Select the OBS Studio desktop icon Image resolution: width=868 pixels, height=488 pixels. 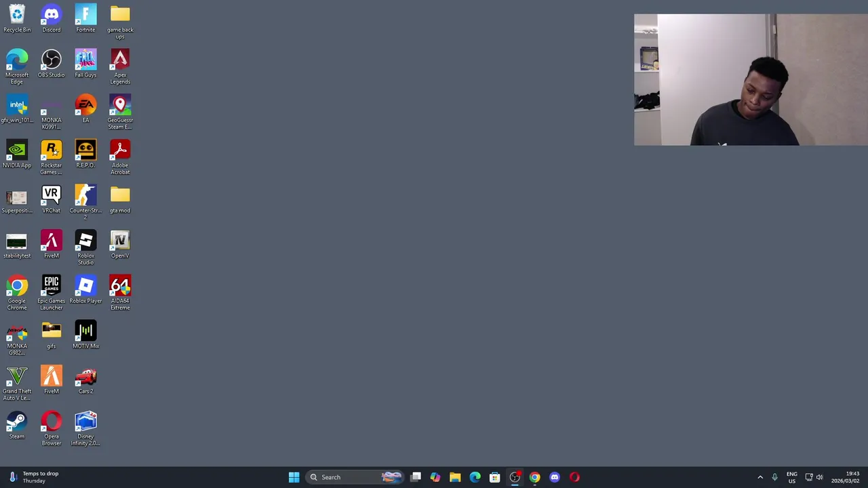pyautogui.click(x=52, y=64)
